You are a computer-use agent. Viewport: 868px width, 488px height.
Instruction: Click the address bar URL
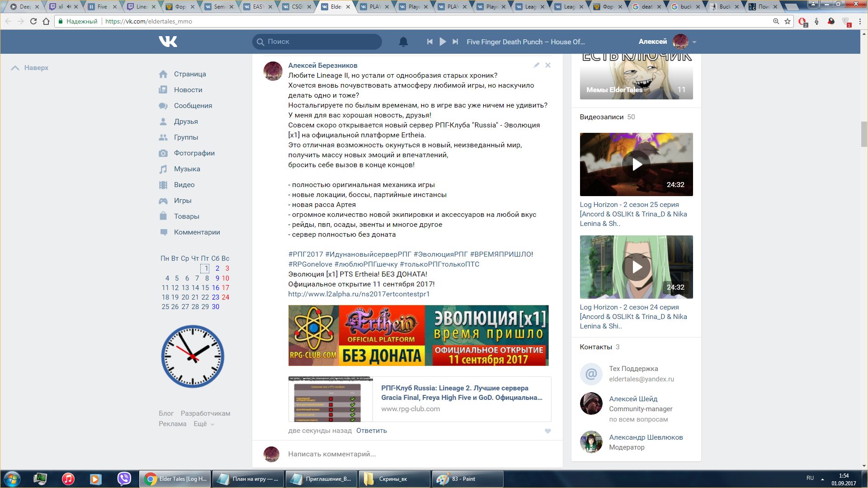point(149,21)
